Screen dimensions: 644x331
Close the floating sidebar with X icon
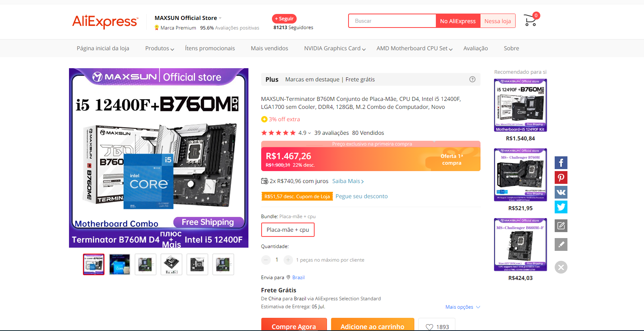coord(561,267)
